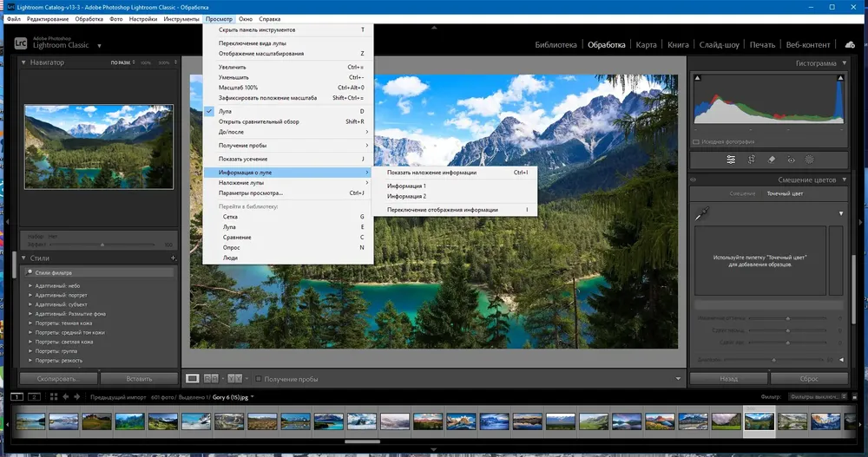Click the cloud sync status icon
The height and width of the screenshot is (457, 868).
pyautogui.click(x=849, y=44)
